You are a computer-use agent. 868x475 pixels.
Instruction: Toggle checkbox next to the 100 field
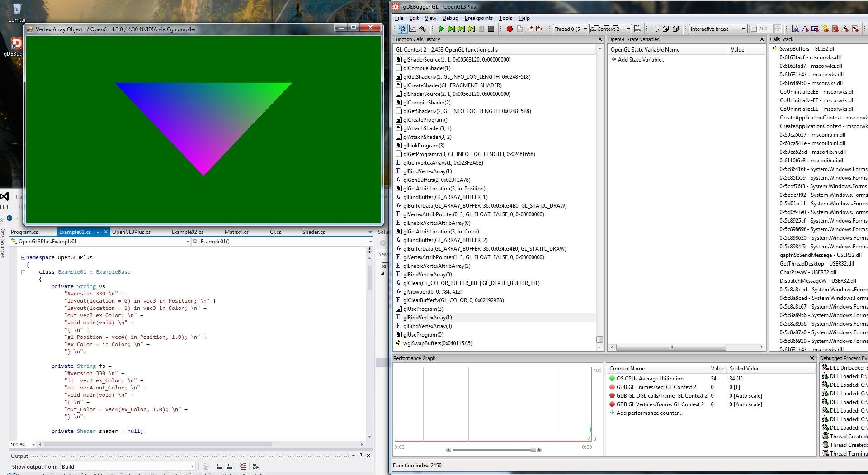pyautogui.click(x=754, y=29)
